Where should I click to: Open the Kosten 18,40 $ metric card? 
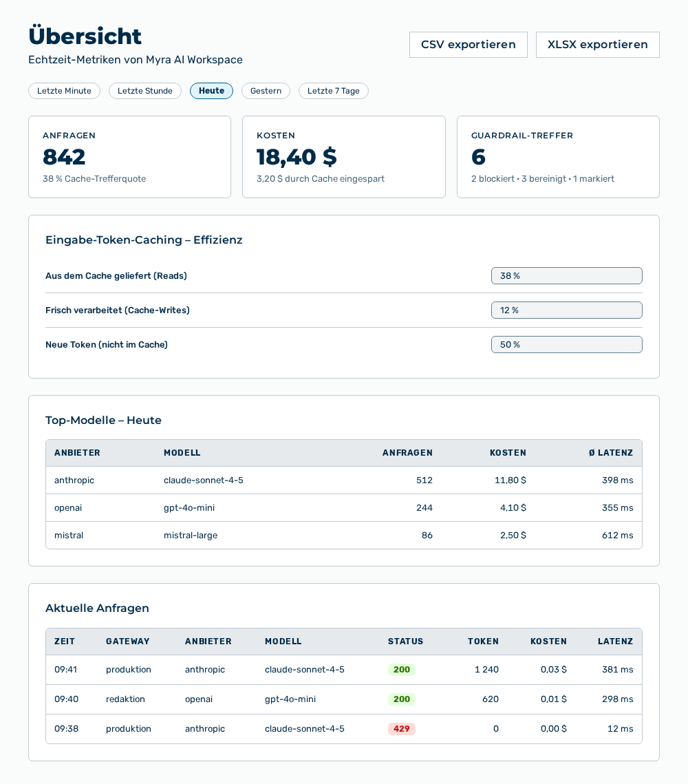coord(344,157)
